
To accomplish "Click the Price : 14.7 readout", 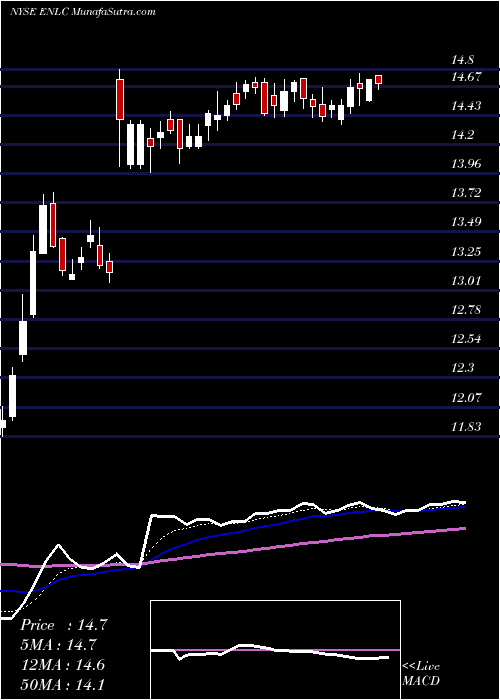I will (x=63, y=625).
